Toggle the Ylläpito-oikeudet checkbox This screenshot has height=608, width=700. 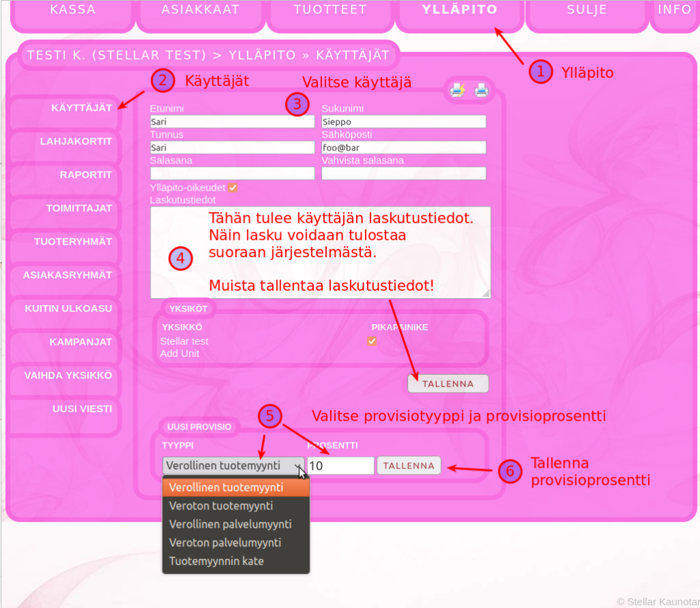[233, 187]
